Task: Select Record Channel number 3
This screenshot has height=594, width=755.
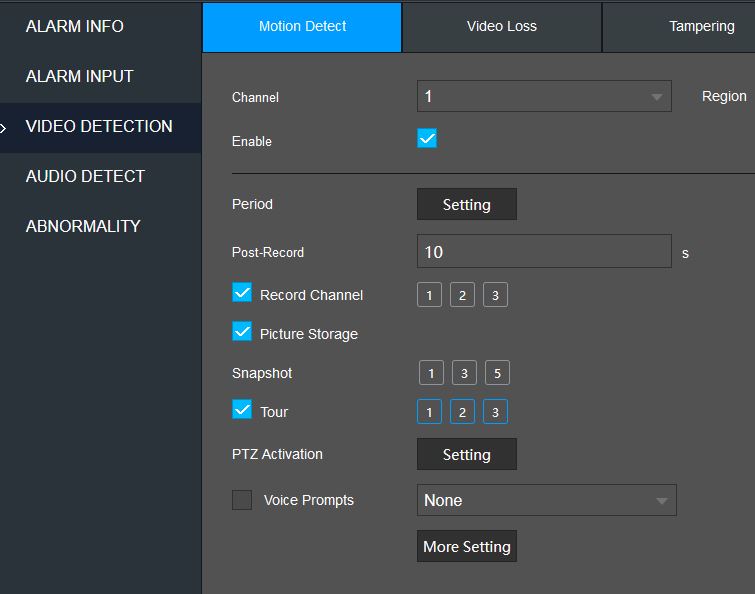Action: [495, 295]
